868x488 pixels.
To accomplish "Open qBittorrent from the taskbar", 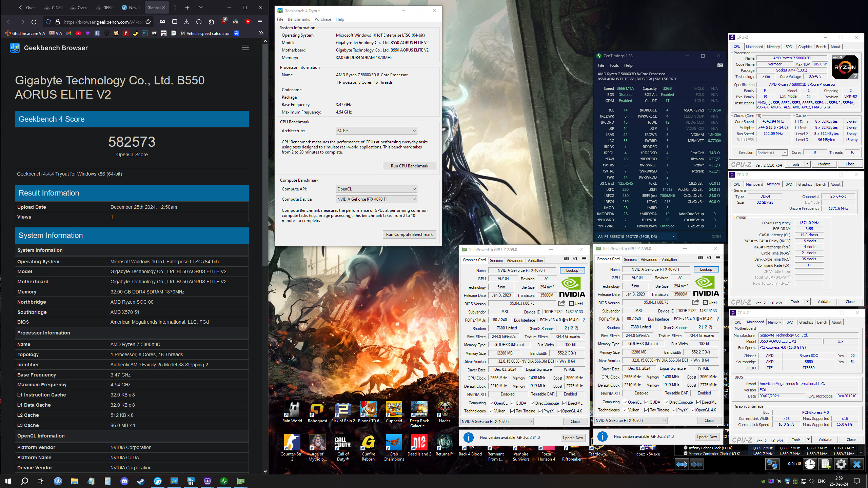I will click(x=58, y=481).
